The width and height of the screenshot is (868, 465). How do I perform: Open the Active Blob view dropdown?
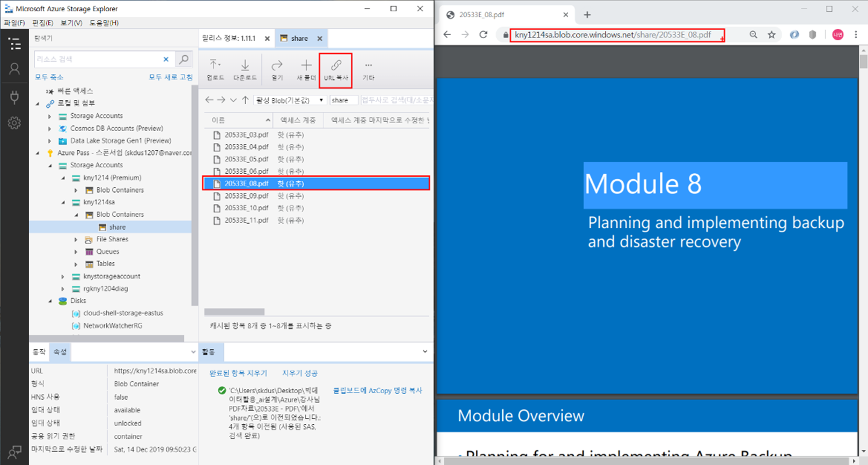pyautogui.click(x=289, y=100)
